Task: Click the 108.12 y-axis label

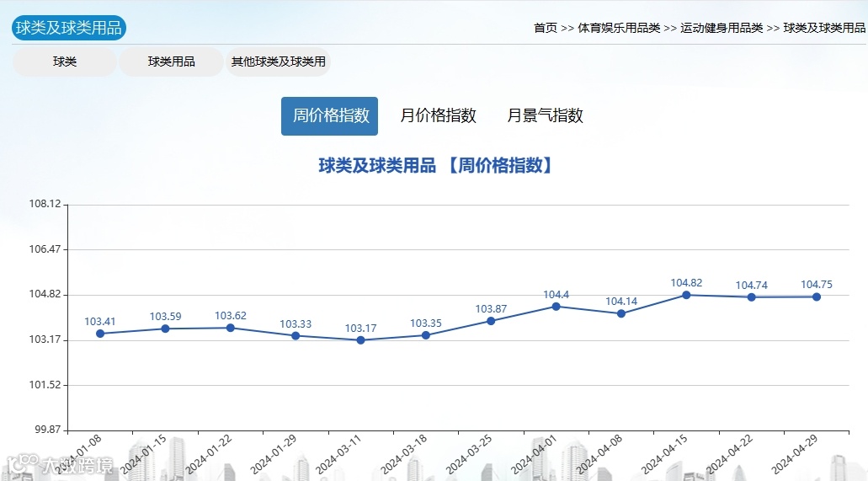Action: (x=45, y=204)
